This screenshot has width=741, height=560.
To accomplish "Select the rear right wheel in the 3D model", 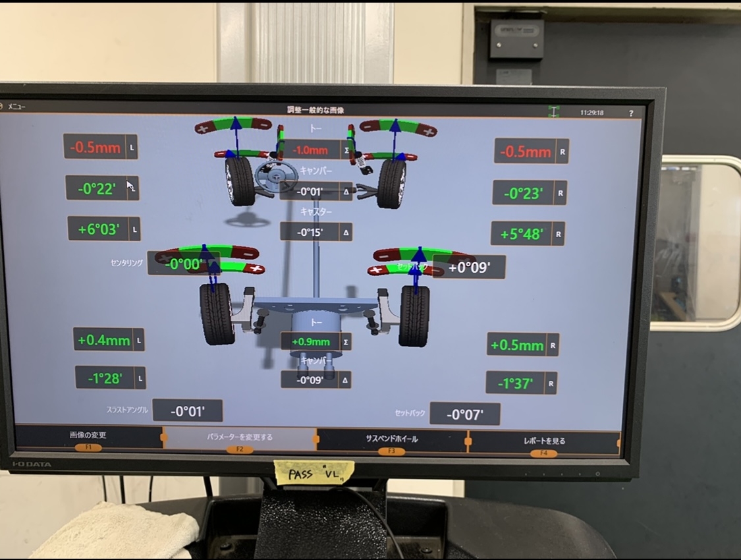I will click(414, 315).
